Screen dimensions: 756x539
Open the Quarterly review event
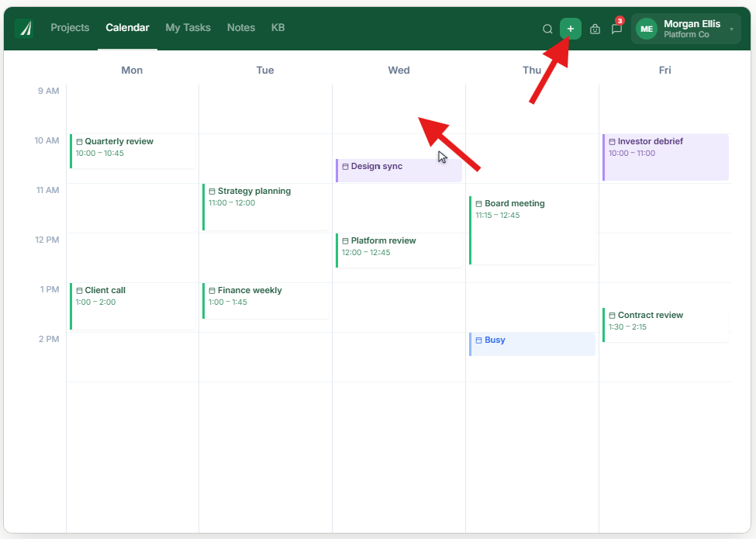coord(133,151)
